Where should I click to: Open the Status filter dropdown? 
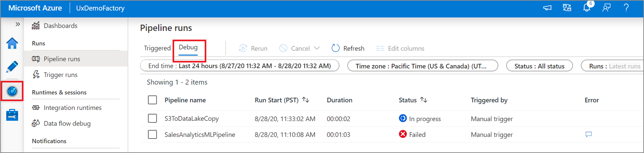coord(539,66)
